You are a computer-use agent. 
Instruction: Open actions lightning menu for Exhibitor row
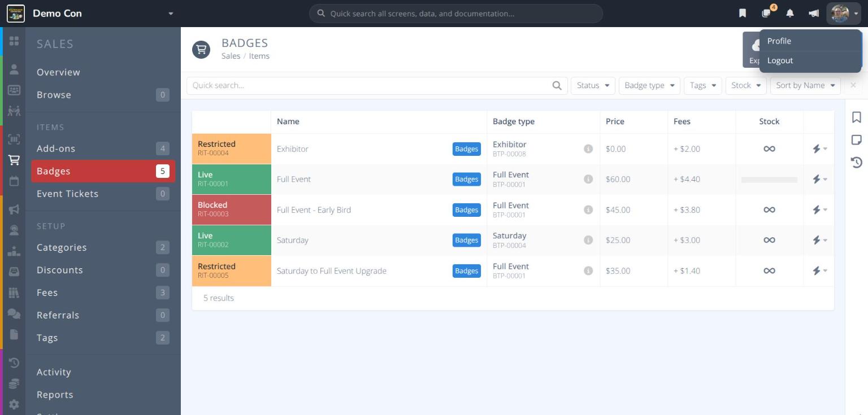point(819,148)
